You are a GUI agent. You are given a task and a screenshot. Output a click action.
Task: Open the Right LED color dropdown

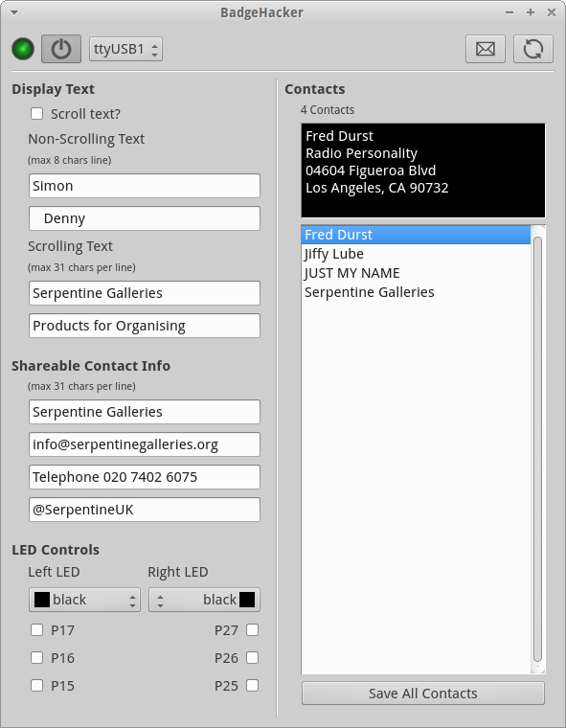204,600
